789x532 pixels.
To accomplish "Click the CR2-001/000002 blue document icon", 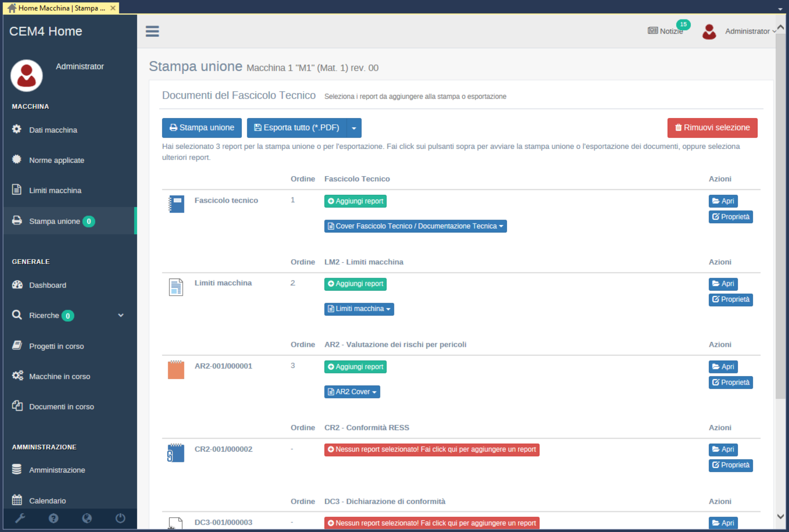I will pos(176,453).
